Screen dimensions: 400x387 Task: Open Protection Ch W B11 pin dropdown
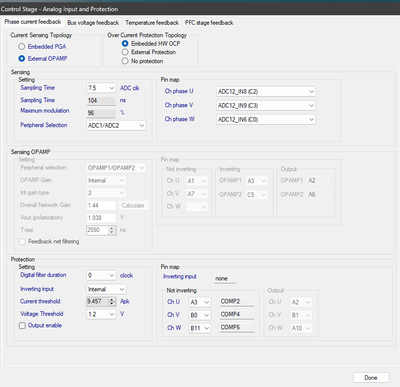pos(200,328)
